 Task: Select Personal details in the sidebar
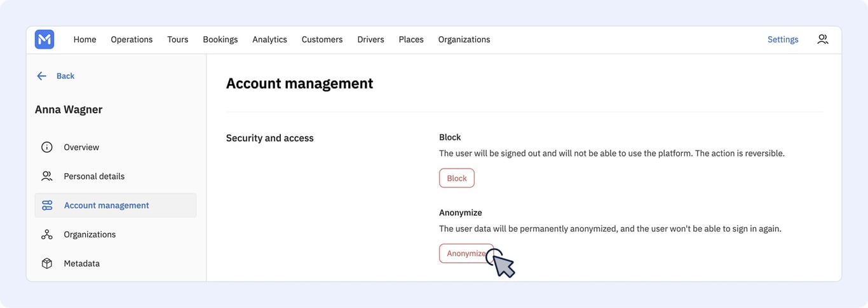pos(116,176)
